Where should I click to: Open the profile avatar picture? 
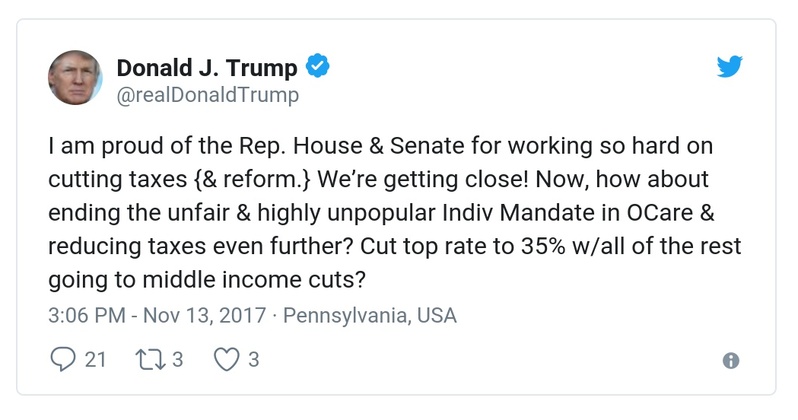click(75, 77)
